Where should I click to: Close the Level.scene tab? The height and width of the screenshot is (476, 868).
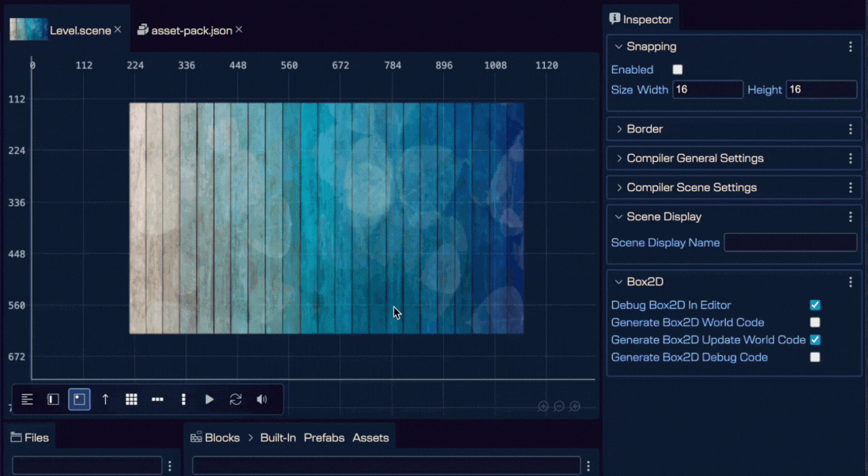(118, 29)
